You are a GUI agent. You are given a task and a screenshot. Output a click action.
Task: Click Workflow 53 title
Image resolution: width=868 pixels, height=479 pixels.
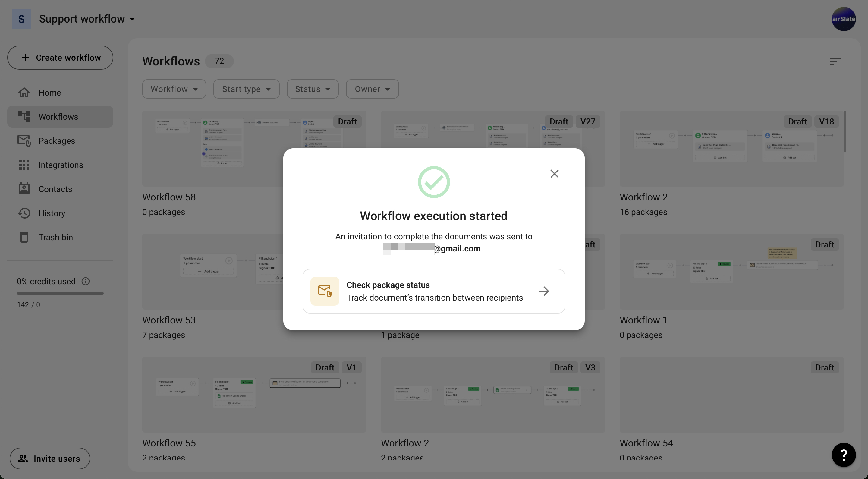pyautogui.click(x=169, y=320)
